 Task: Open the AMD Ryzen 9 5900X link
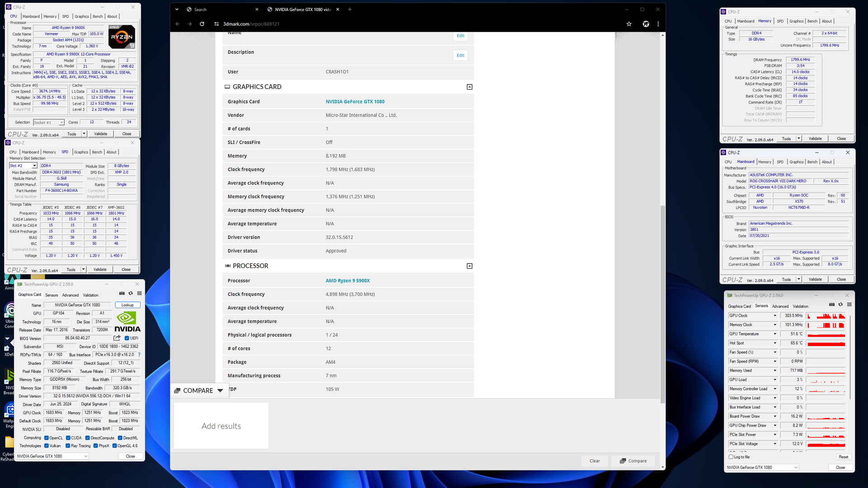coord(348,281)
